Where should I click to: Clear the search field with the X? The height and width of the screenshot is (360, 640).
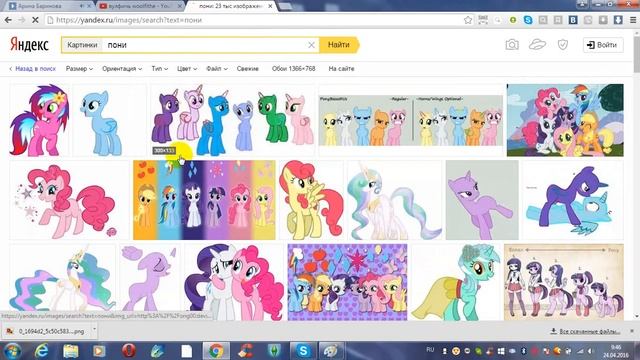pyautogui.click(x=311, y=45)
